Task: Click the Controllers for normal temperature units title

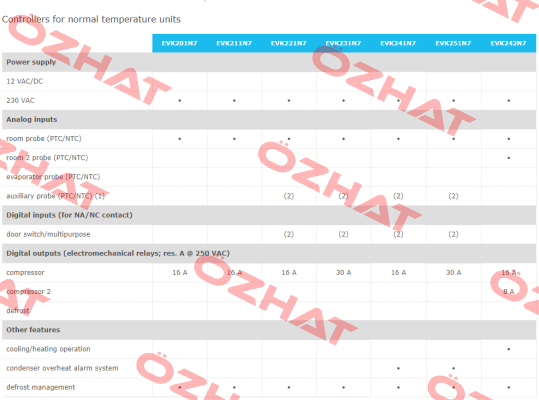Action: click(91, 19)
